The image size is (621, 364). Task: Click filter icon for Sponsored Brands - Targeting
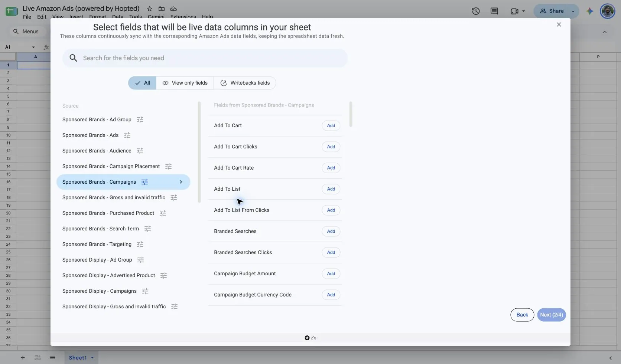[x=140, y=245]
